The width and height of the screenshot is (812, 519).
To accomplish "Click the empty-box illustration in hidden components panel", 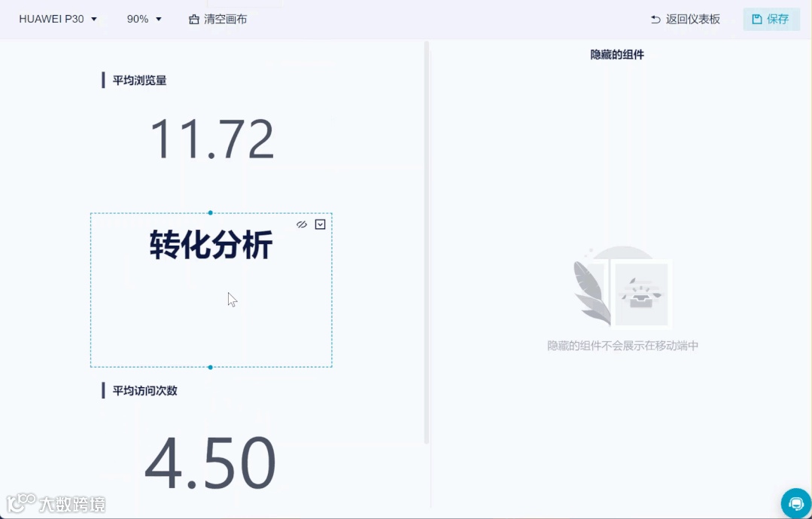I will [x=641, y=294].
